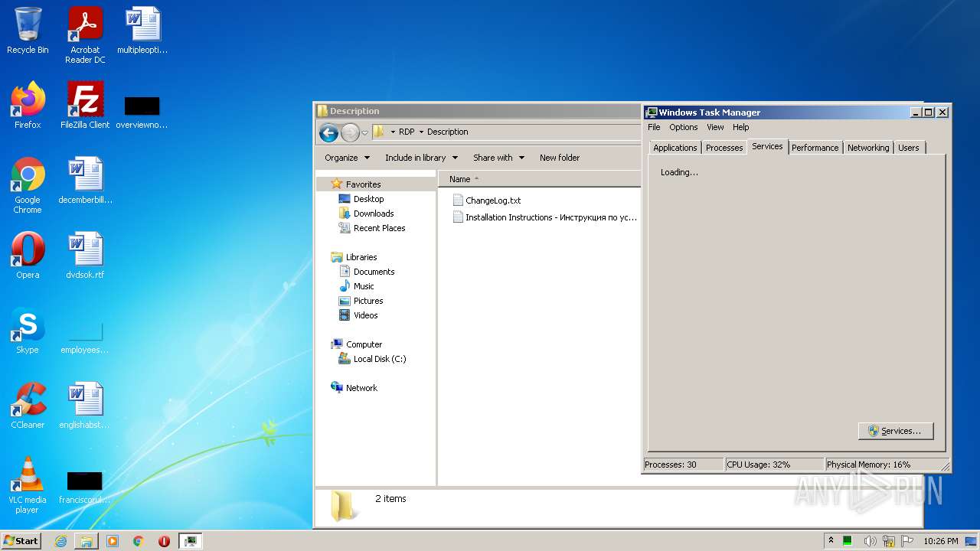Screen dimensions: 980x551
Task: Click New folder button
Action: click(560, 158)
